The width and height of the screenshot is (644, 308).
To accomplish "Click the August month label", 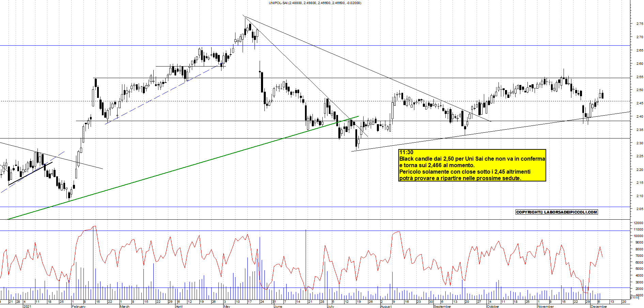I will click(386, 306).
